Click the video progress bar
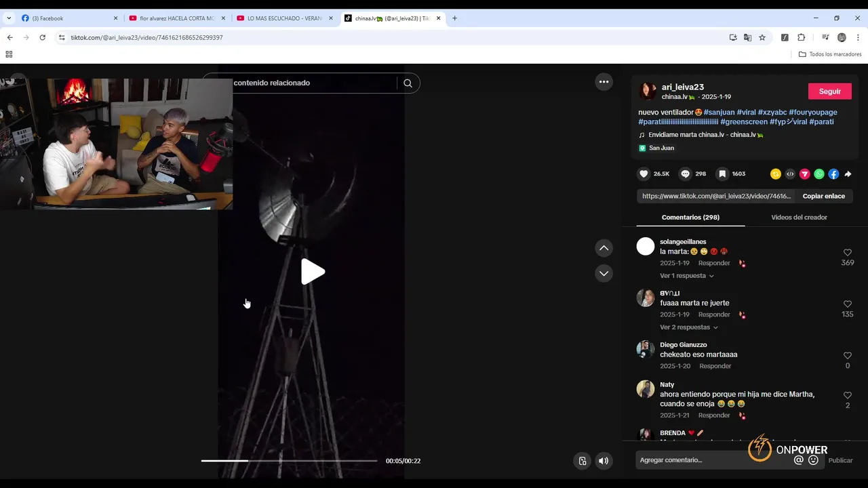Viewport: 868px width, 488px height. [289, 461]
